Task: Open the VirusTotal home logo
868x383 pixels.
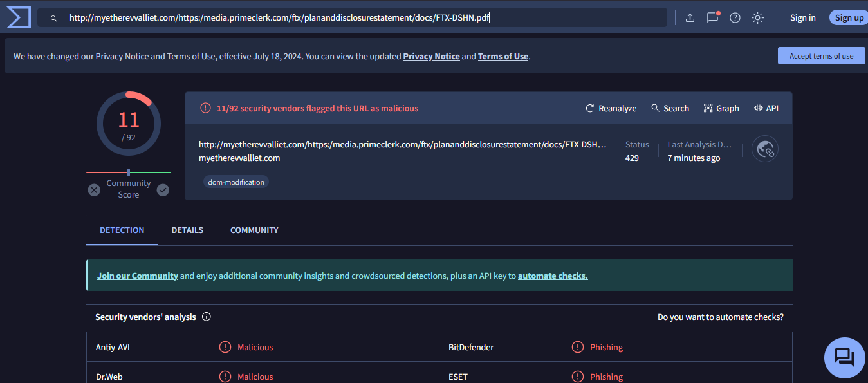Action: click(x=19, y=17)
